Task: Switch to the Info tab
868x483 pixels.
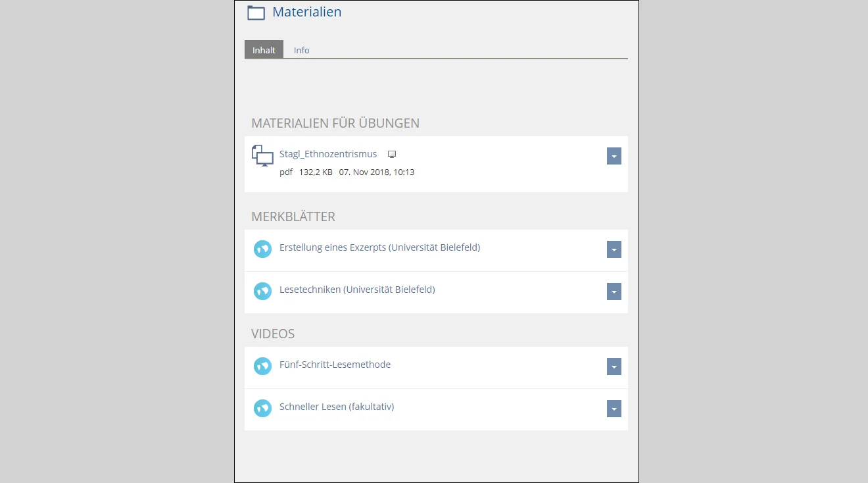Action: coord(301,50)
